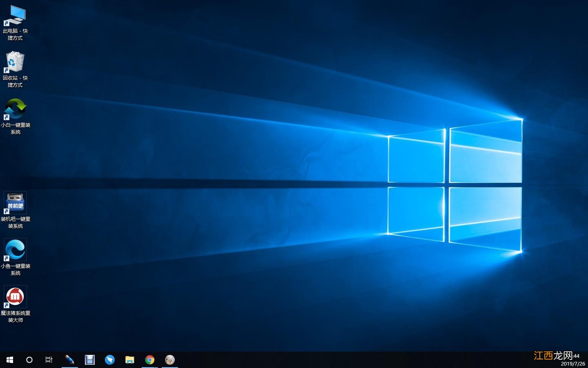Open the Windows Start menu
This screenshot has width=588, height=368.
tap(10, 360)
